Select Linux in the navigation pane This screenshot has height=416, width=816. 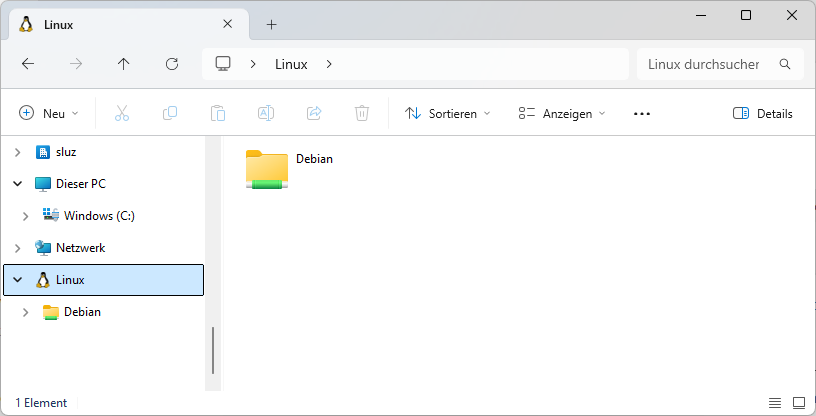click(x=104, y=280)
